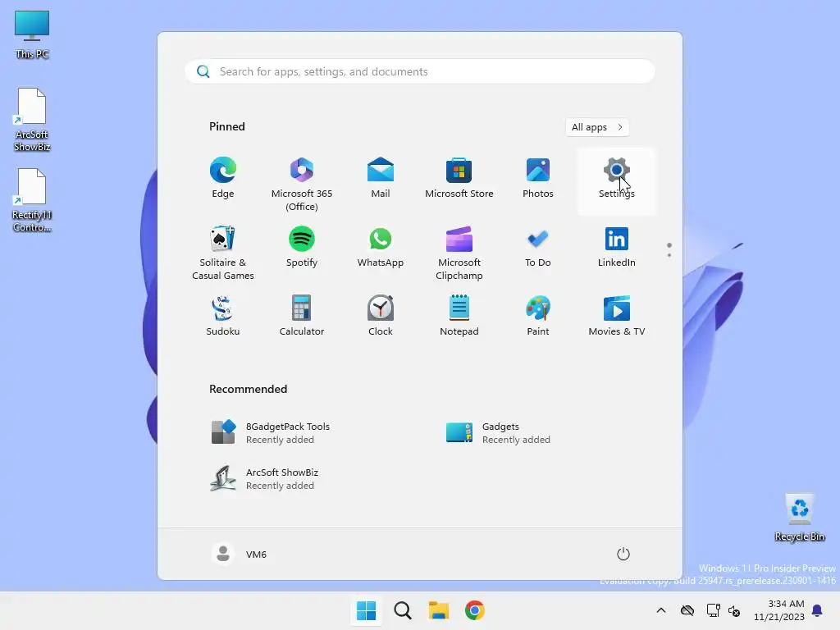Launch the Photos app

tap(538, 179)
